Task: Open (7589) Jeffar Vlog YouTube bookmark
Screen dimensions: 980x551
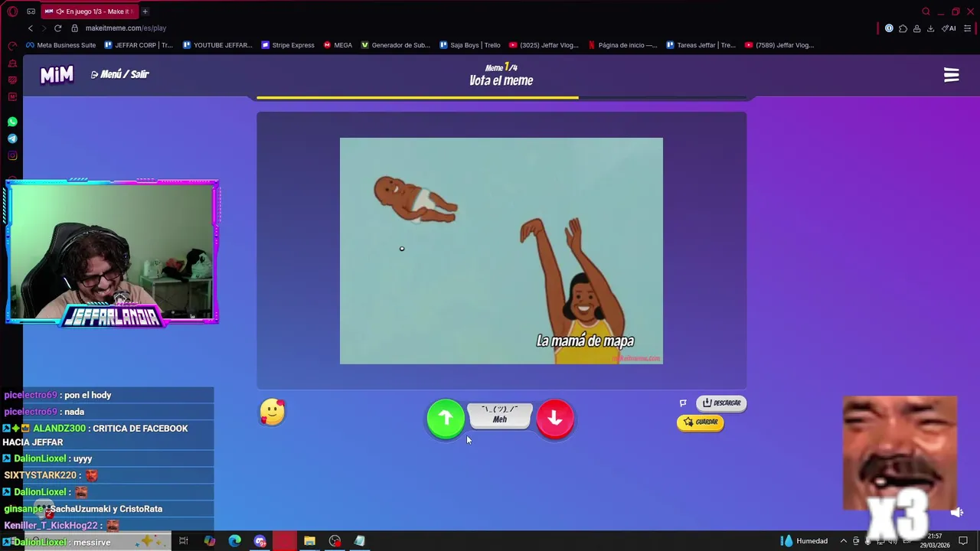Action: coord(779,45)
